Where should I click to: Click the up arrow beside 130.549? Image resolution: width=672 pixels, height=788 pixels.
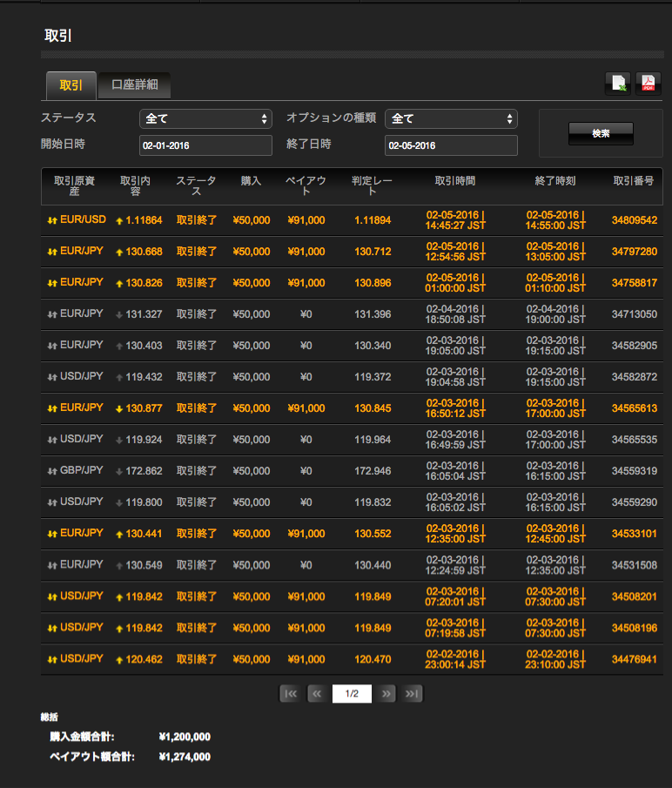click(119, 565)
